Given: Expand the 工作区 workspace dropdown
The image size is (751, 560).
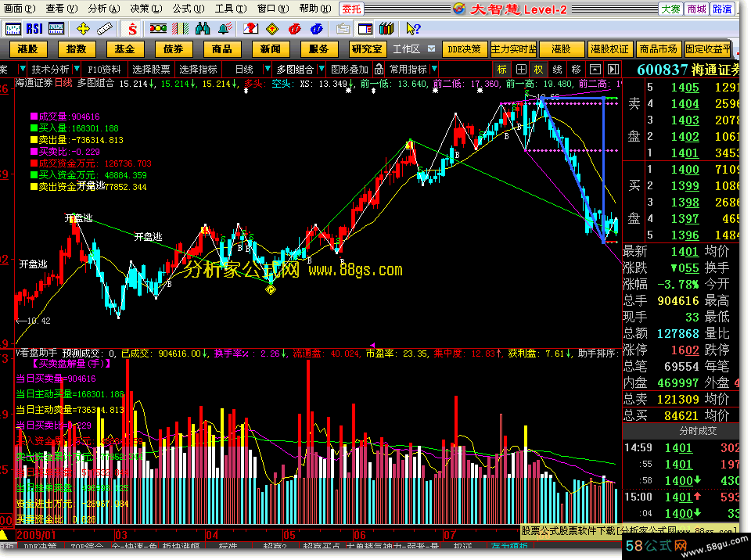Looking at the screenshot, I should tap(431, 48).
